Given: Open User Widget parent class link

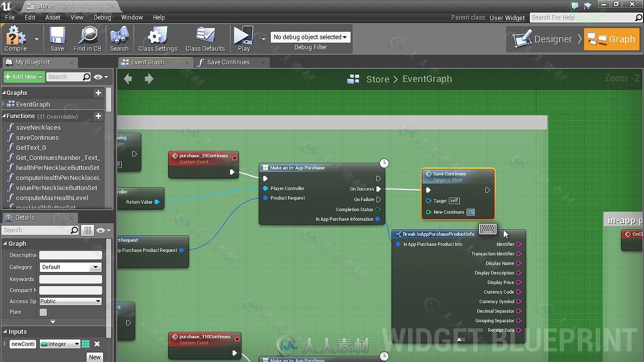Looking at the screenshot, I should tap(507, 18).
